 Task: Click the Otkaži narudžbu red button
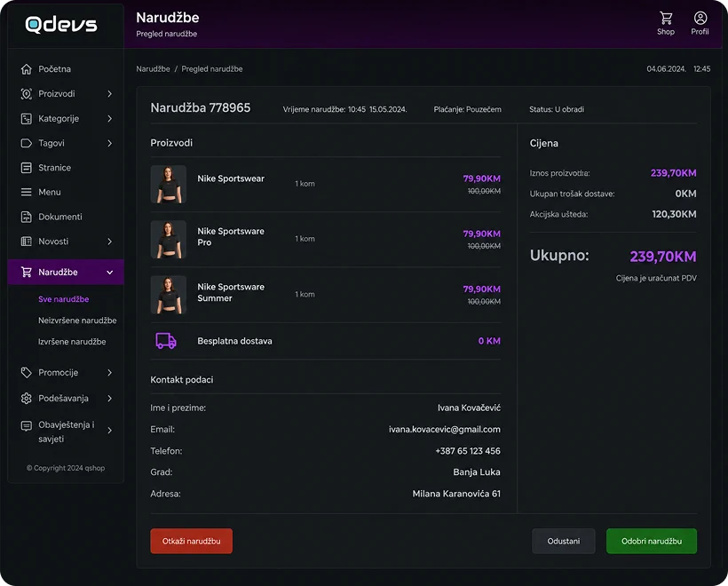tap(191, 541)
